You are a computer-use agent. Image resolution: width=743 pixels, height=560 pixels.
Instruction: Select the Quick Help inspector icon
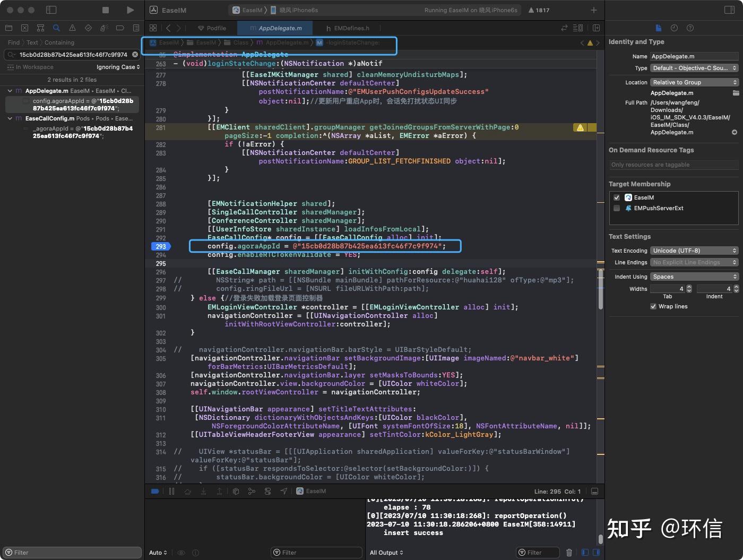[690, 28]
